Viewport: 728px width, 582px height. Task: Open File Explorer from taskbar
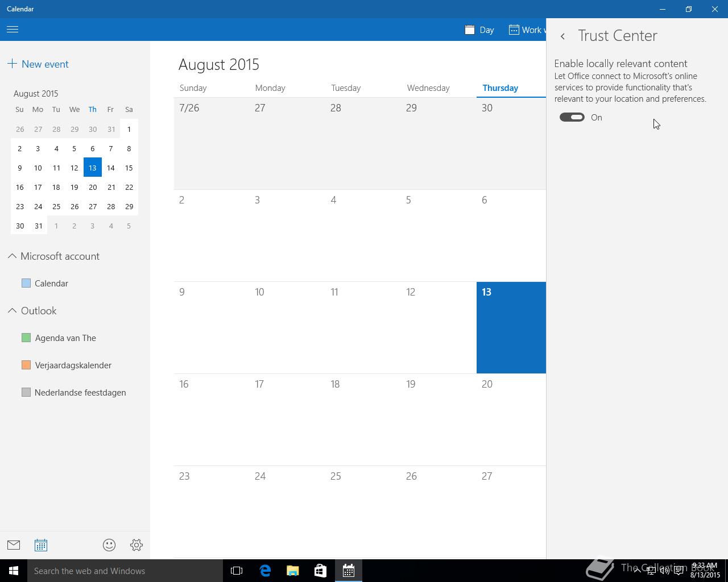point(293,571)
